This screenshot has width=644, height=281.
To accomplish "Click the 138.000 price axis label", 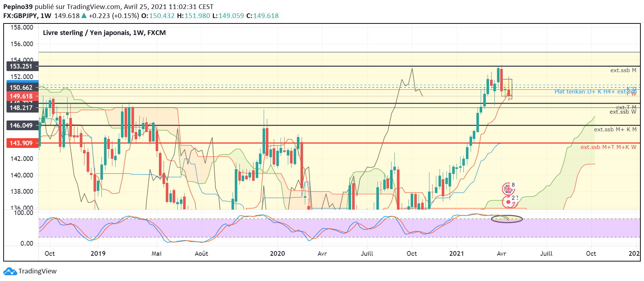I will (22, 192).
